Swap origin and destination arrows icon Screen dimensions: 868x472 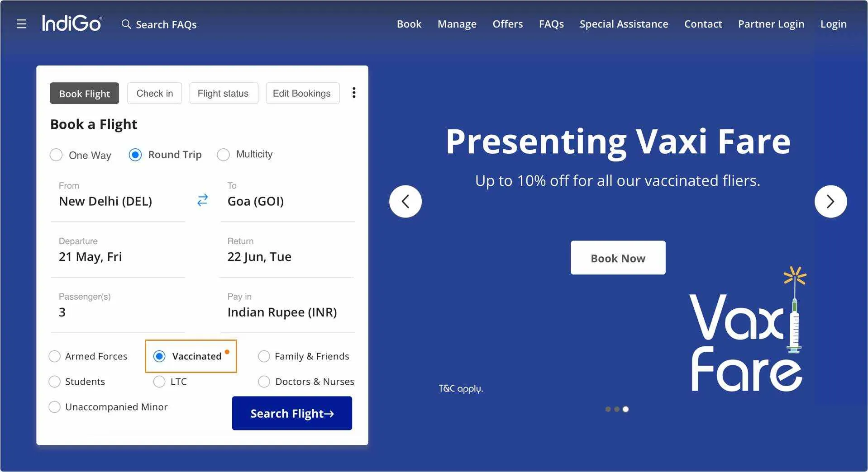tap(202, 200)
